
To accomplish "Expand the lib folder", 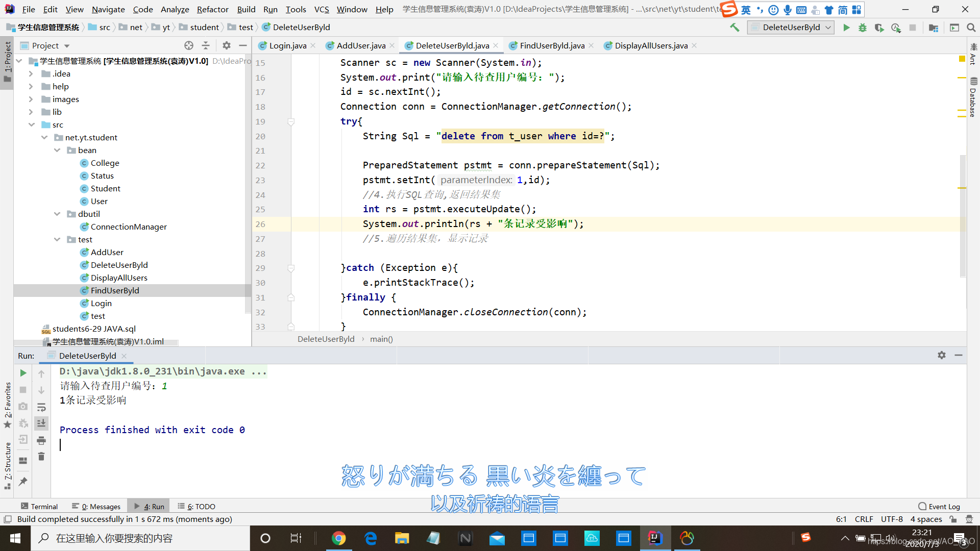I will pos(31,112).
